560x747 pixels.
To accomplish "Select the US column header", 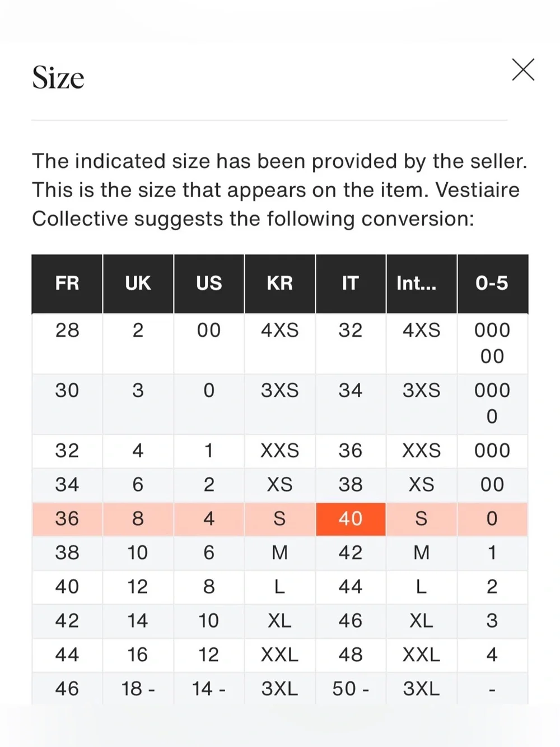I will pos(209,284).
